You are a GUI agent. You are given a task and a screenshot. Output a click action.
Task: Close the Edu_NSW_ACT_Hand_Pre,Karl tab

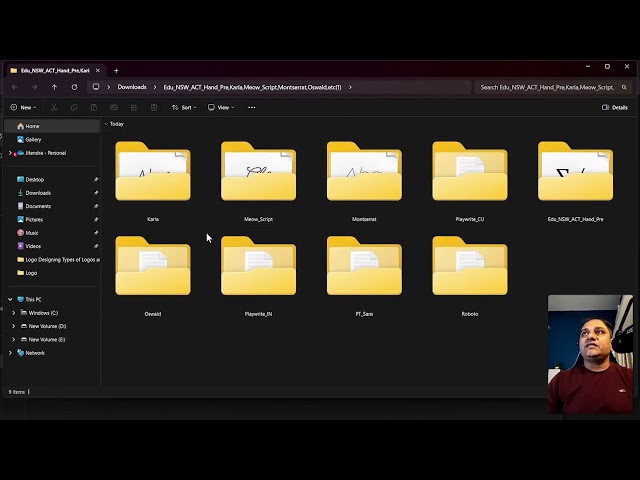tap(98, 71)
